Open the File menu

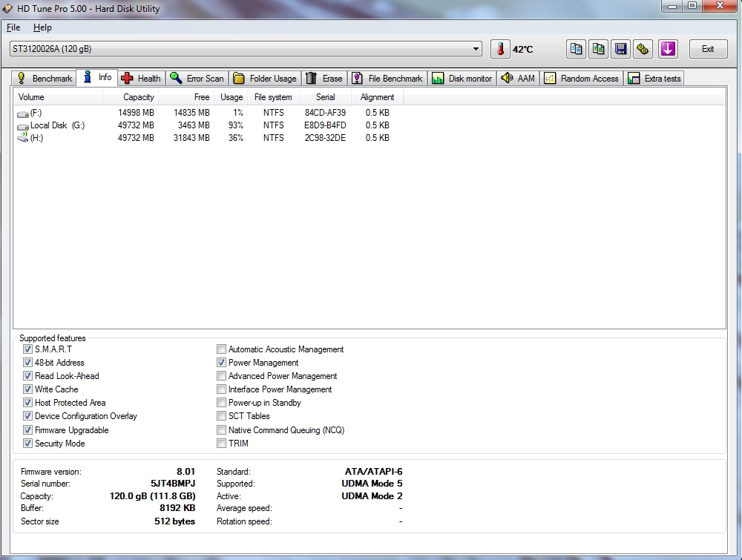(x=13, y=27)
